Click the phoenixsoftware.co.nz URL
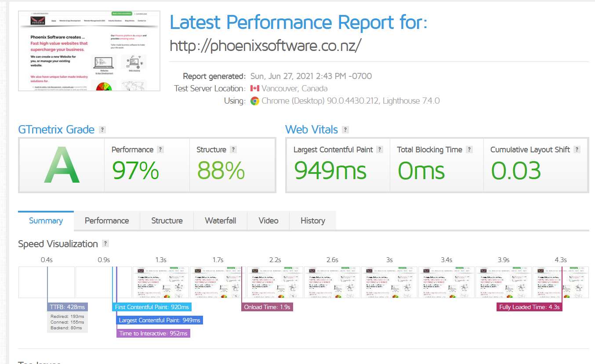This screenshot has height=364, width=595. pyautogui.click(x=265, y=45)
